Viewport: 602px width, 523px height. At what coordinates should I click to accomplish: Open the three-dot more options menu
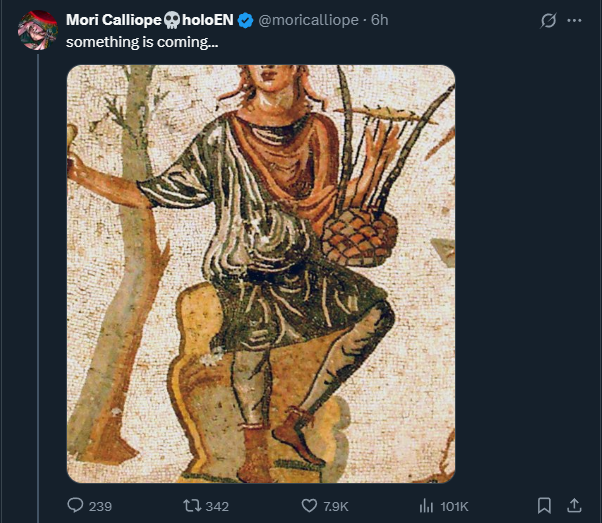574,20
